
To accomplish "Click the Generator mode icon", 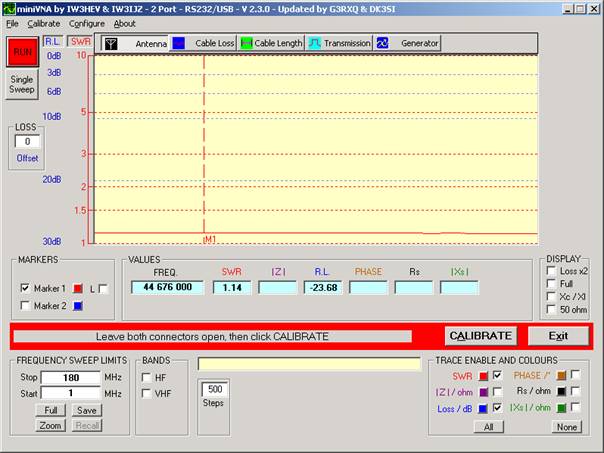I will pos(383,44).
